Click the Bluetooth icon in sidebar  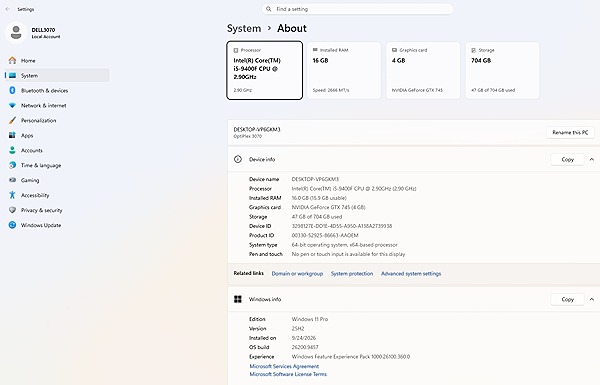[12, 90]
